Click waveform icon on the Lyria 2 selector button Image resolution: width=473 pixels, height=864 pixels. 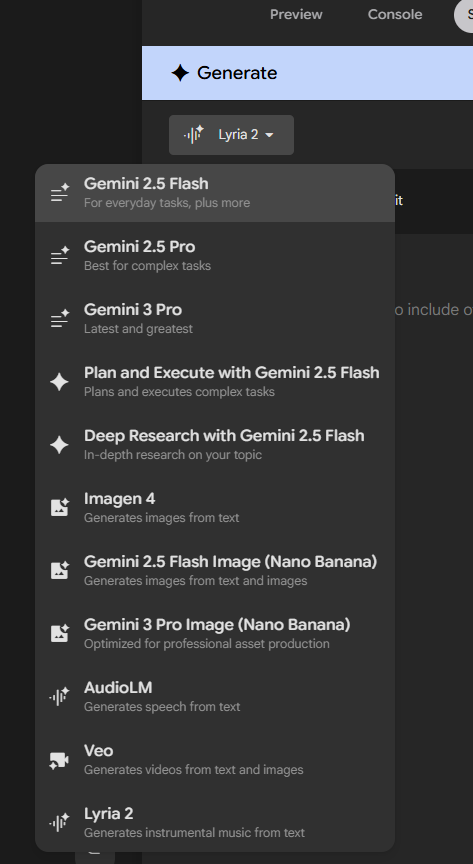click(x=194, y=134)
